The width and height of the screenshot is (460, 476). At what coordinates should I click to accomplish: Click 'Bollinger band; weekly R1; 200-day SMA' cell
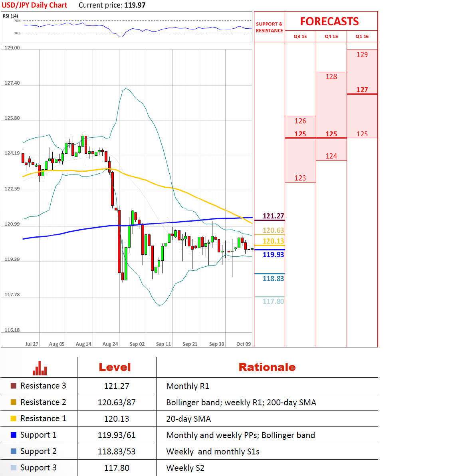[x=242, y=403]
